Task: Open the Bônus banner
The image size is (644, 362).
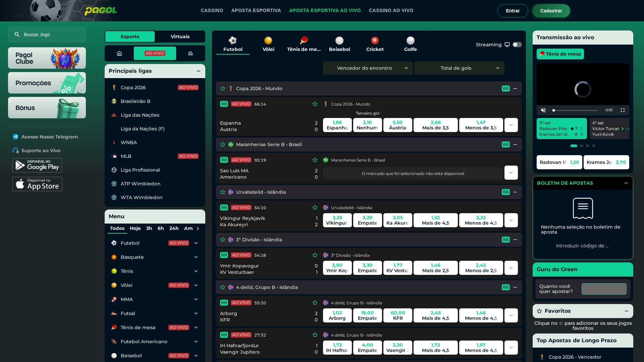Action: click(x=47, y=108)
